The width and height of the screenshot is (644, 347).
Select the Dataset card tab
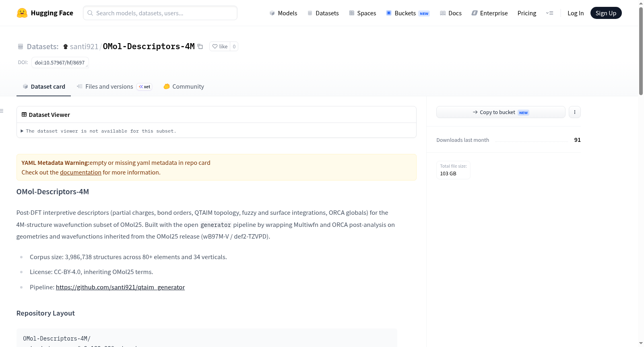(x=44, y=87)
